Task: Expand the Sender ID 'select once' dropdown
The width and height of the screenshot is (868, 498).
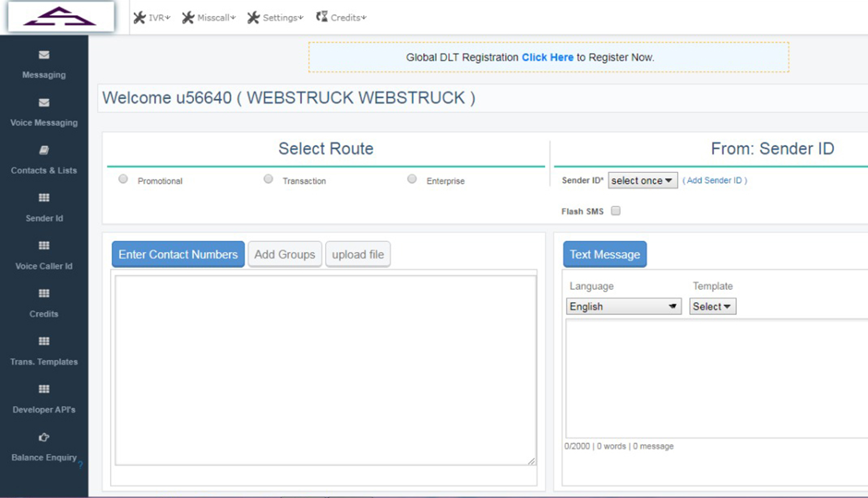Action: (643, 180)
